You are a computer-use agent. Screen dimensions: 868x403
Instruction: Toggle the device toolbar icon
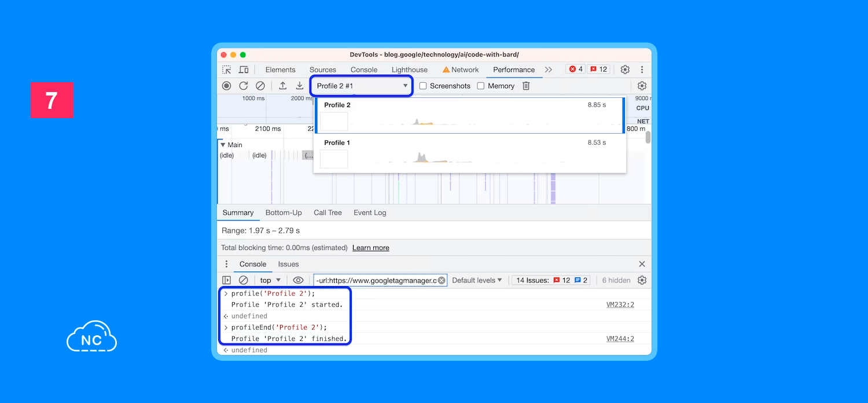(244, 69)
